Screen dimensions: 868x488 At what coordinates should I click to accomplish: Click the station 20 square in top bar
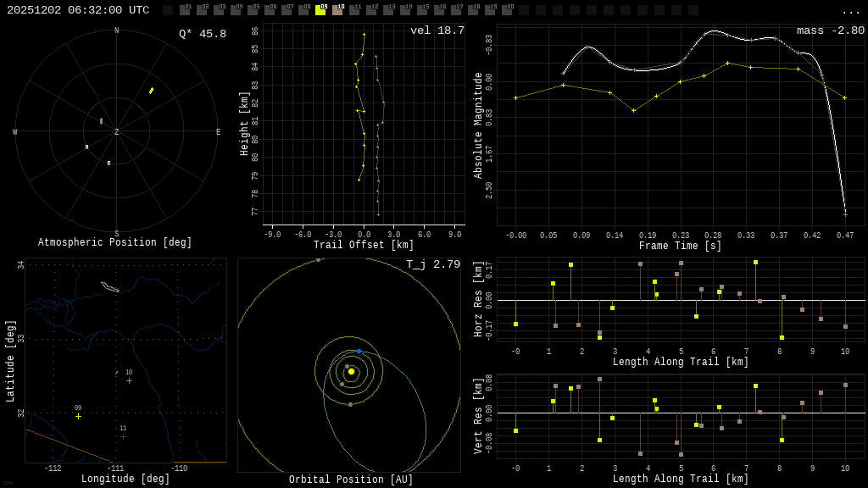[507, 10]
